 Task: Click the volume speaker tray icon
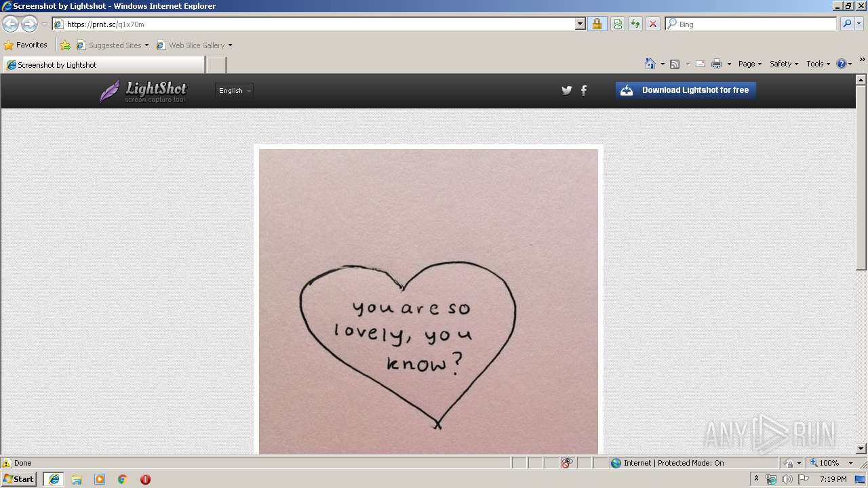[787, 479]
